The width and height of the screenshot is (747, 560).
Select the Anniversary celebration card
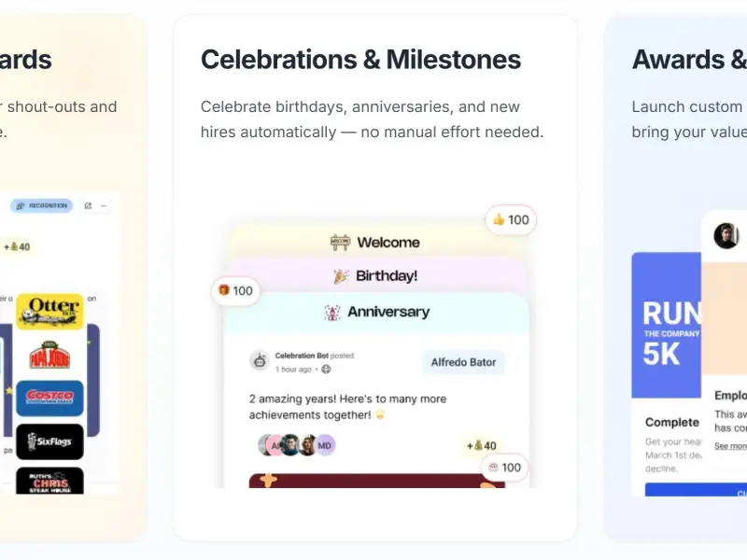[x=376, y=313]
